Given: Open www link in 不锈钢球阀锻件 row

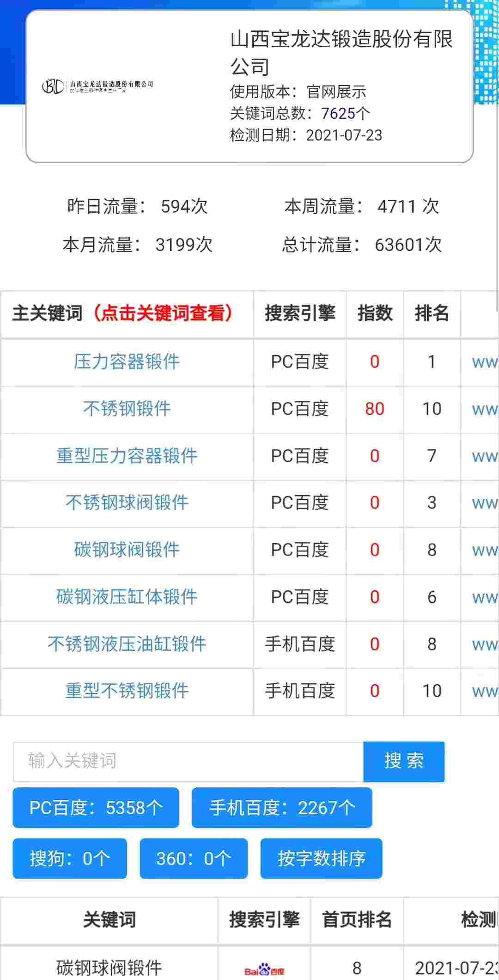Looking at the screenshot, I should point(485,503).
